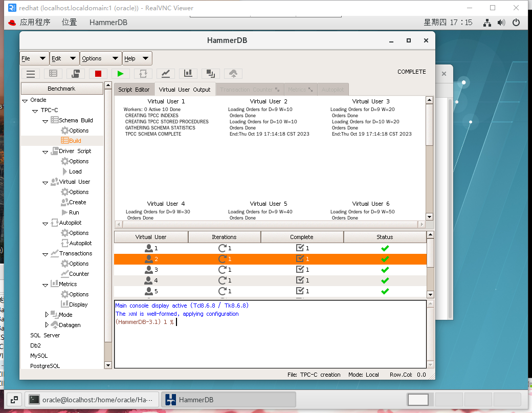Select the MySQL benchmark entry
This screenshot has width=532, height=413.
pyautogui.click(x=39, y=356)
